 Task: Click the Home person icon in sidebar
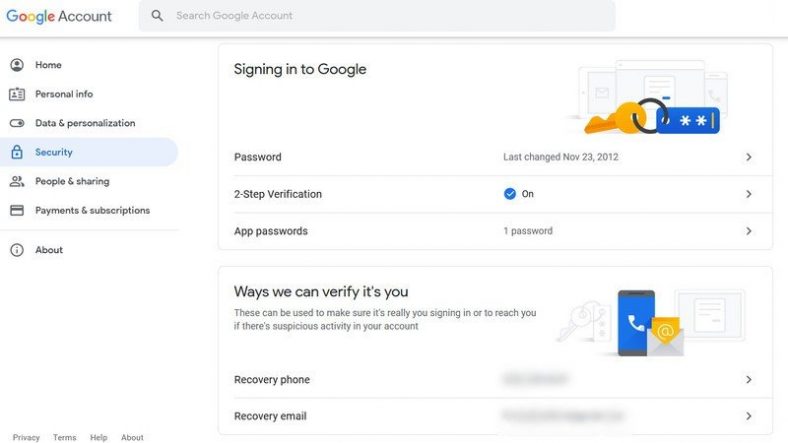pos(17,65)
